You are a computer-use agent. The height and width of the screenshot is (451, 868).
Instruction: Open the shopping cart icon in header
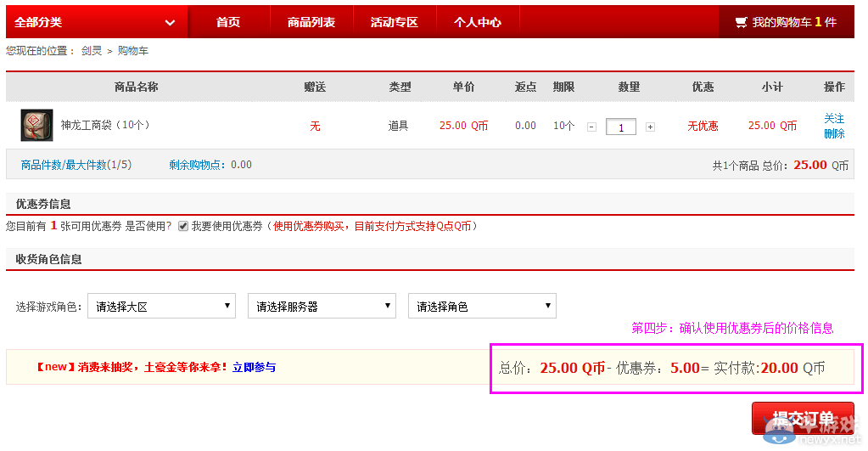pyautogui.click(x=741, y=22)
